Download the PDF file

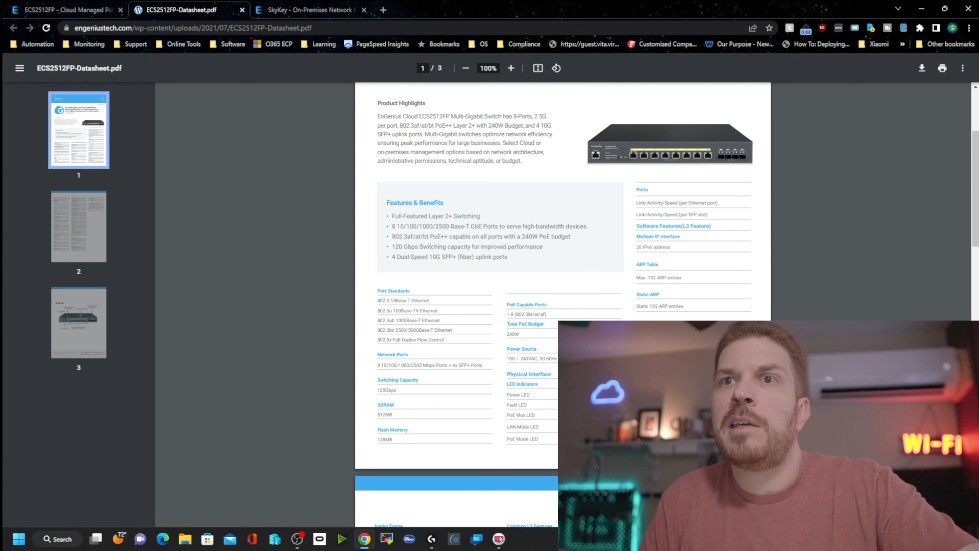tap(922, 68)
